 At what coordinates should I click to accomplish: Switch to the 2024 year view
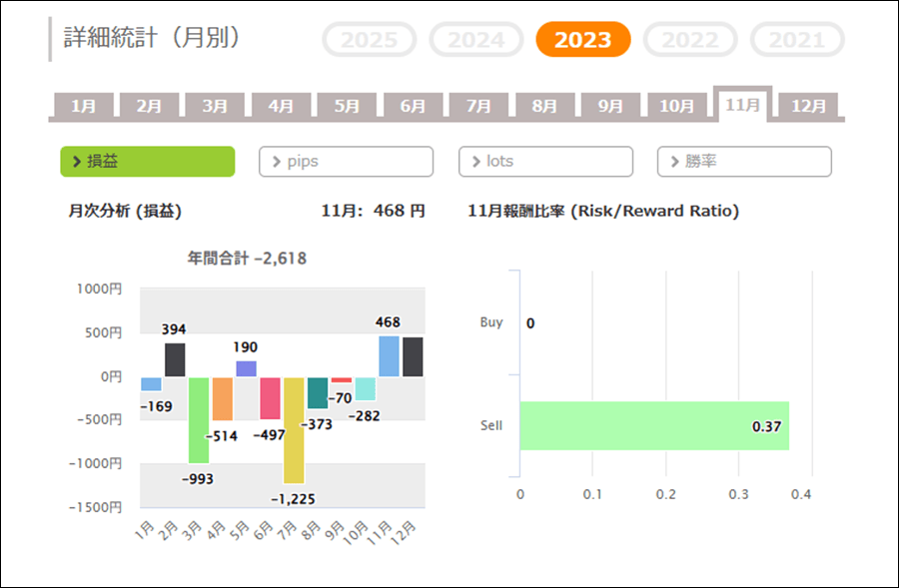[x=476, y=40]
